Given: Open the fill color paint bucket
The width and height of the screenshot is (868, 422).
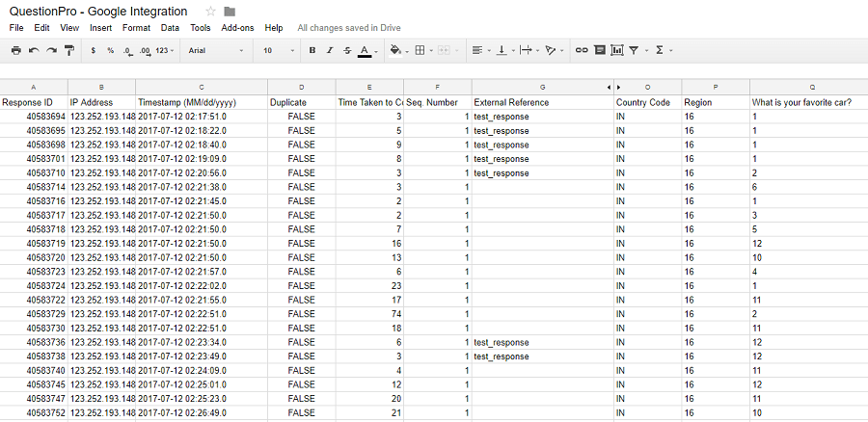Looking at the screenshot, I should click(395, 50).
